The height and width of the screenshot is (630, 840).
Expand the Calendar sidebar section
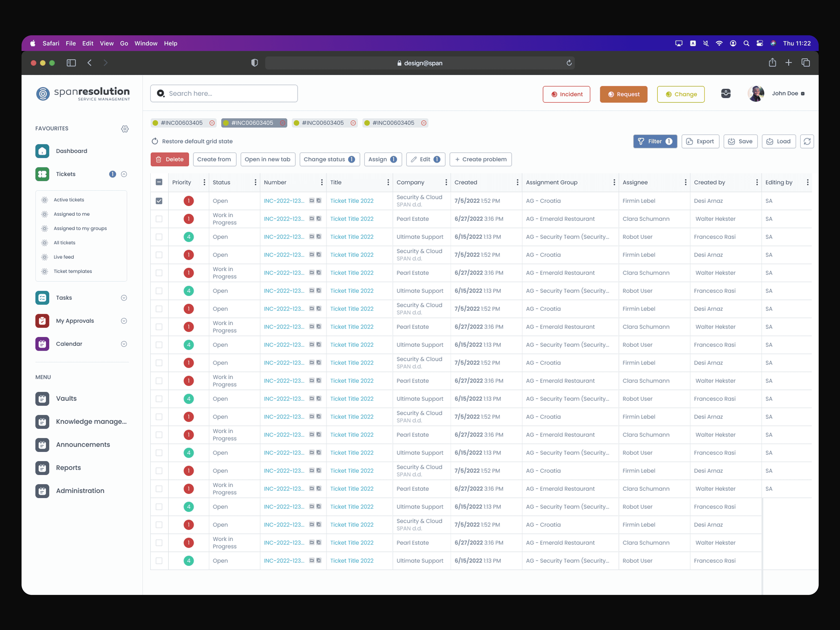pos(124,344)
